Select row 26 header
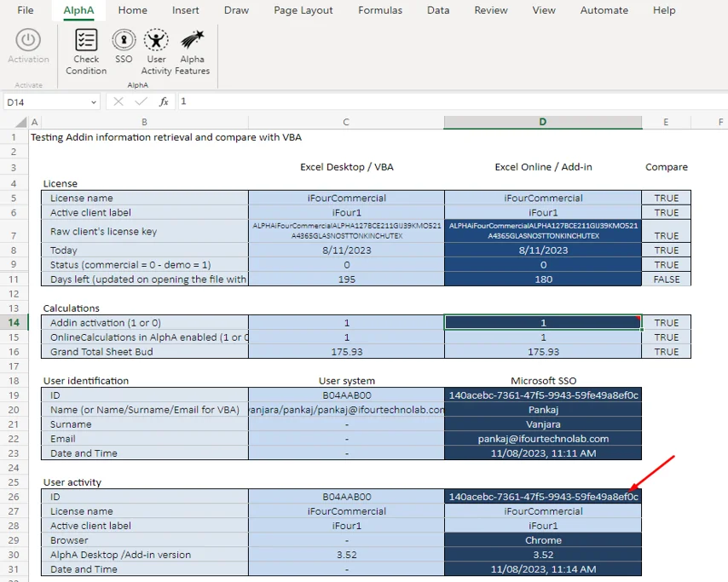Screen dimensions: 728x582 pyautogui.click(x=14, y=497)
